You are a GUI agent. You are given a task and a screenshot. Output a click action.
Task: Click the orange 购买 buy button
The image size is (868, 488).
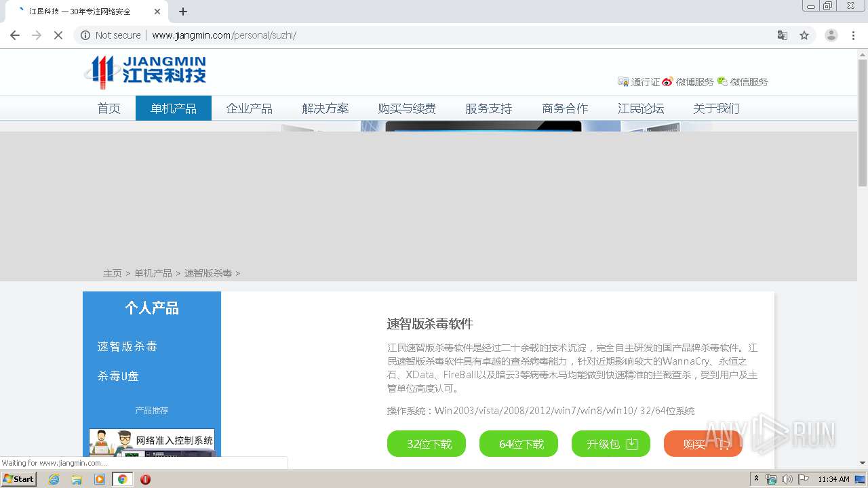[x=703, y=444]
